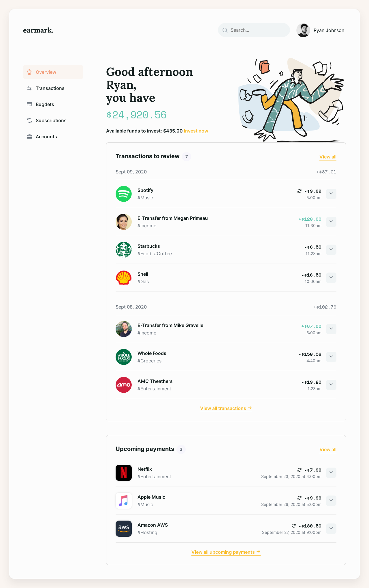Click the AMC Theaters logo icon
The height and width of the screenshot is (588, 369).
(124, 385)
